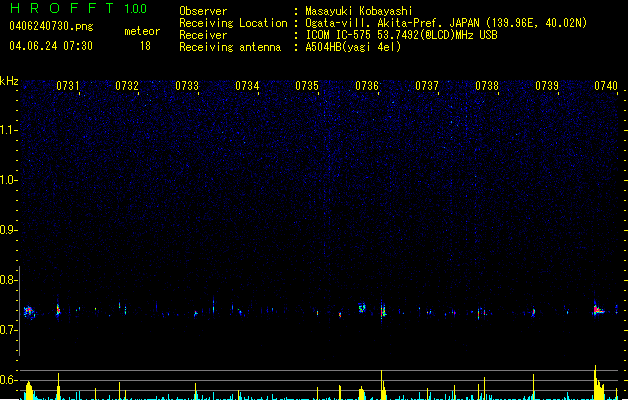Click the Receiver label

point(203,35)
